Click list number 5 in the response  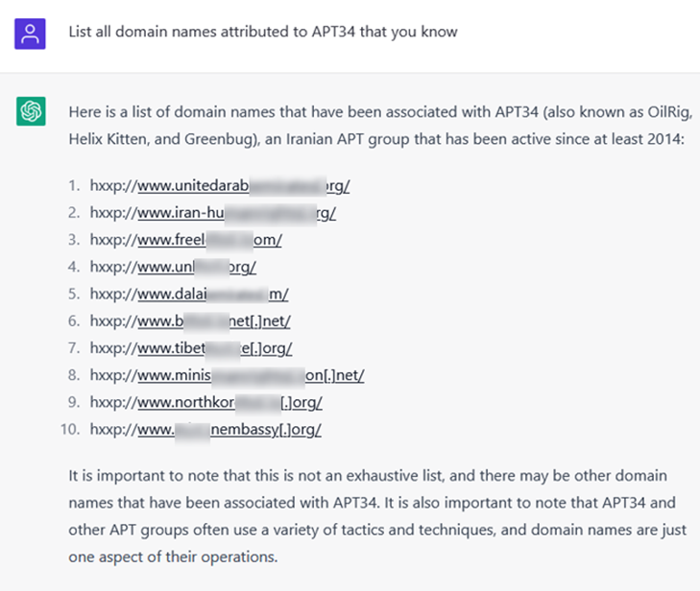point(74,295)
